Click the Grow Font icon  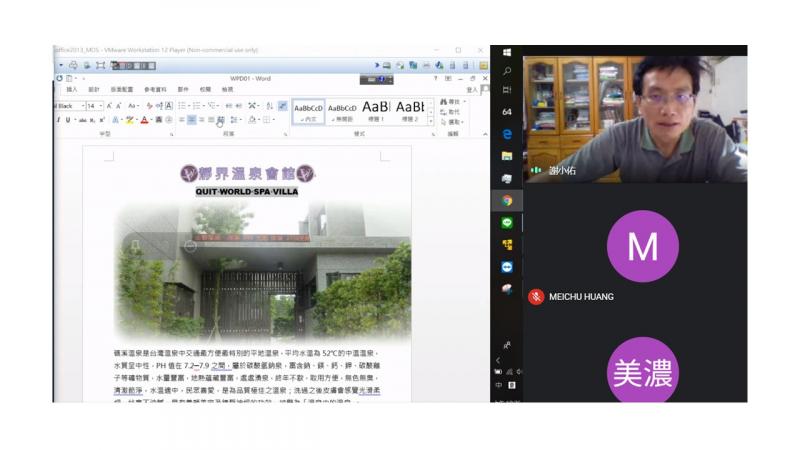click(x=109, y=106)
